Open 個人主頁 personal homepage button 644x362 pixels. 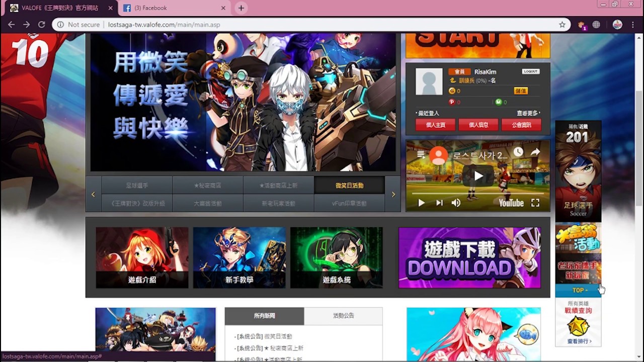435,125
